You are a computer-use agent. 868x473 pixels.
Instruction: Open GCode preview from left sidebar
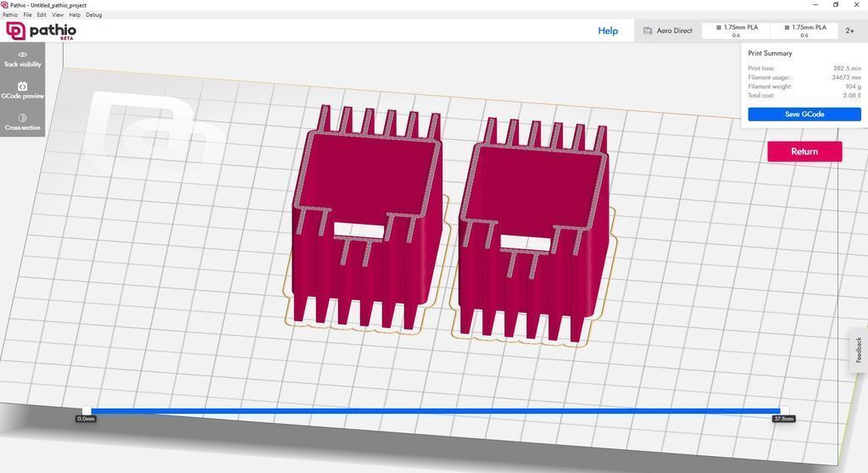point(23,91)
